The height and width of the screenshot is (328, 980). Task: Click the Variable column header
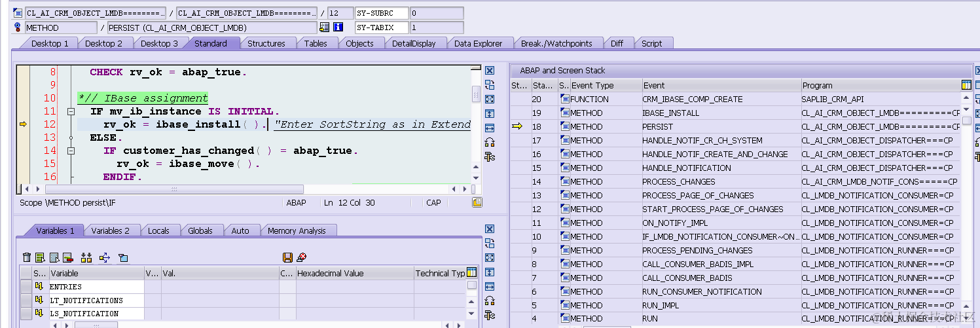pos(96,273)
